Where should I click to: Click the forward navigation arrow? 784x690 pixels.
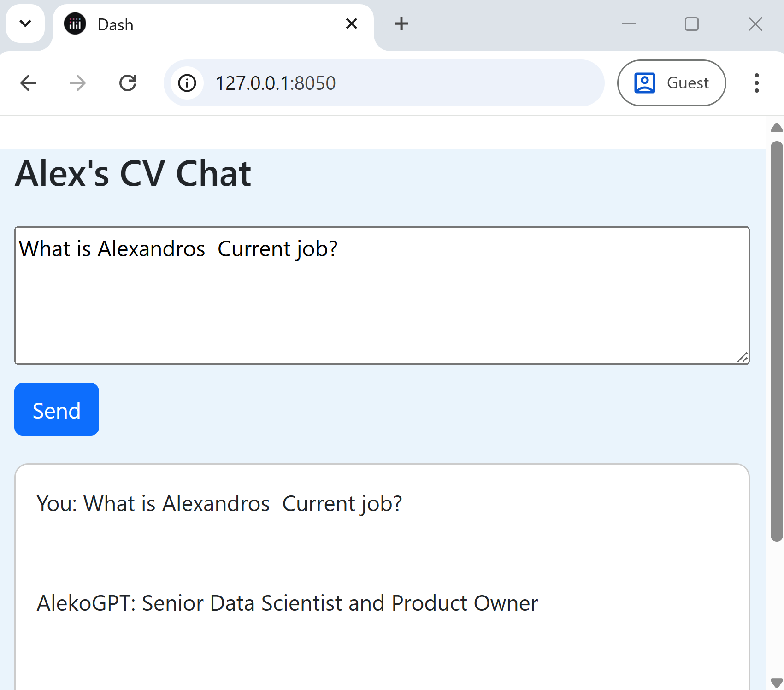point(77,83)
